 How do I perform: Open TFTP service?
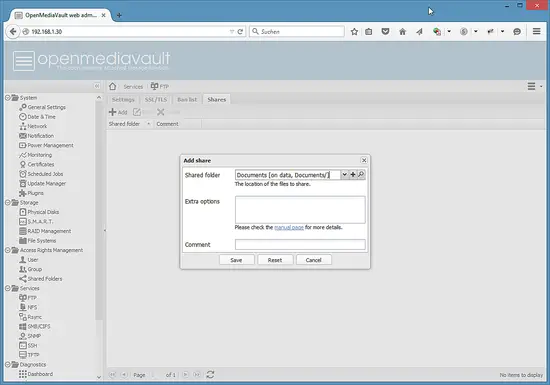coord(29,355)
